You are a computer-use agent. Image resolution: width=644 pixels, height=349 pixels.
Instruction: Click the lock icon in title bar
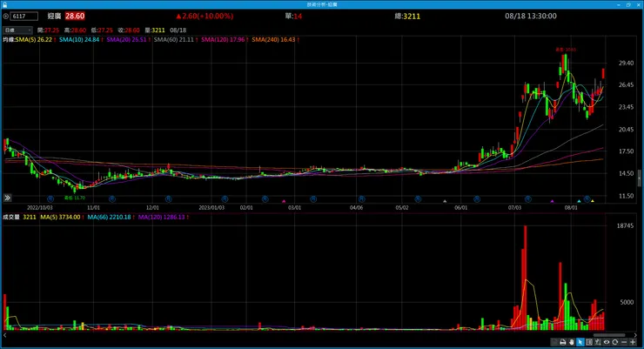click(x=4, y=4)
